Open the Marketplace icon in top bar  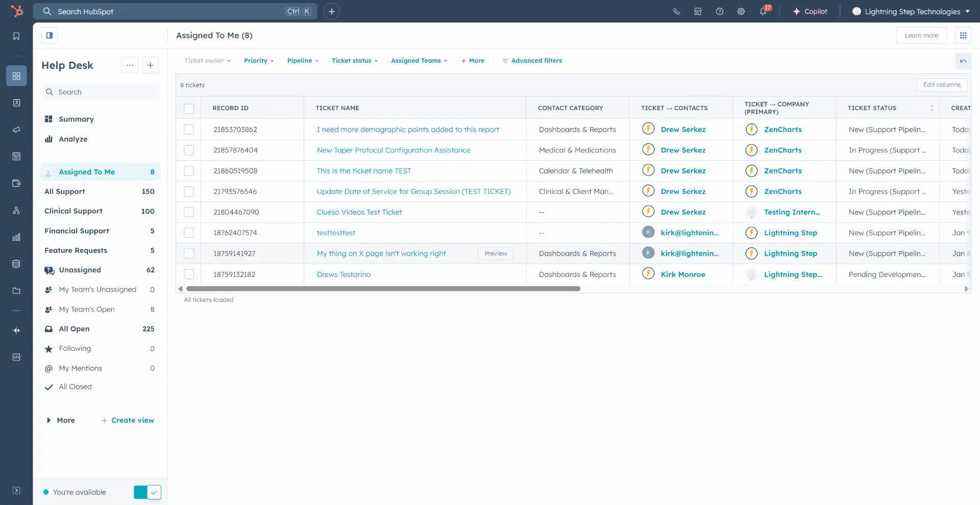(698, 11)
